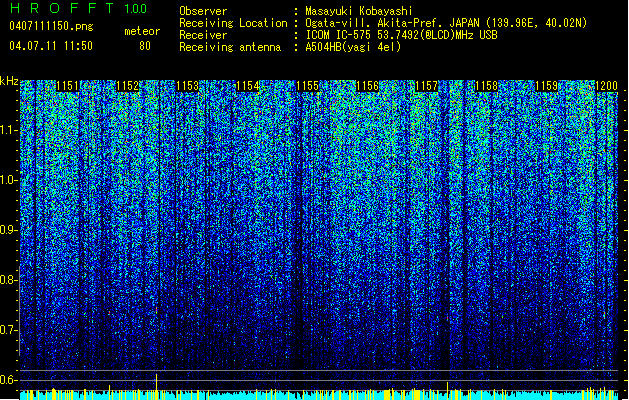
Task: Click time marker 1158
Action: pyautogui.click(x=487, y=86)
